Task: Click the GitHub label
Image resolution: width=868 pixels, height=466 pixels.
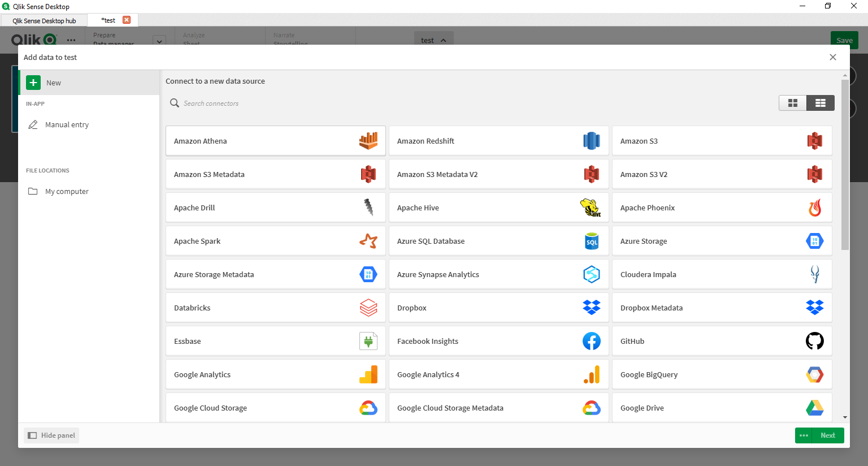Action: 632,341
